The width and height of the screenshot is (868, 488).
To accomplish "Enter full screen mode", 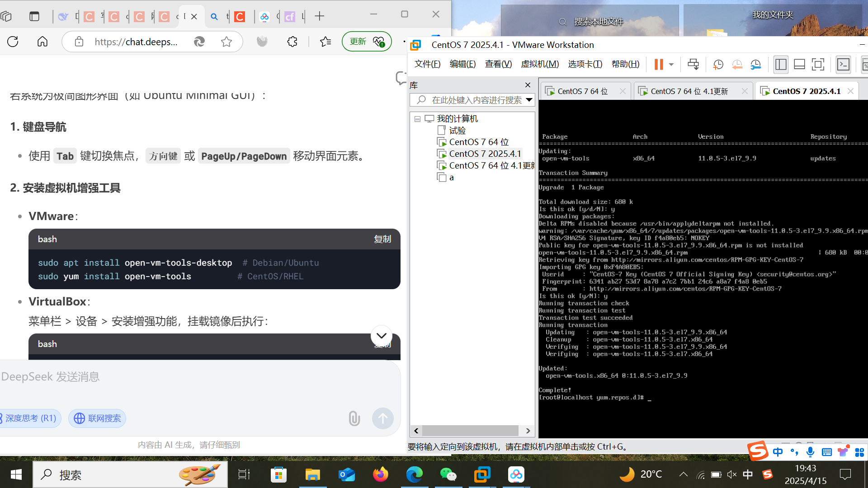I will [818, 64].
